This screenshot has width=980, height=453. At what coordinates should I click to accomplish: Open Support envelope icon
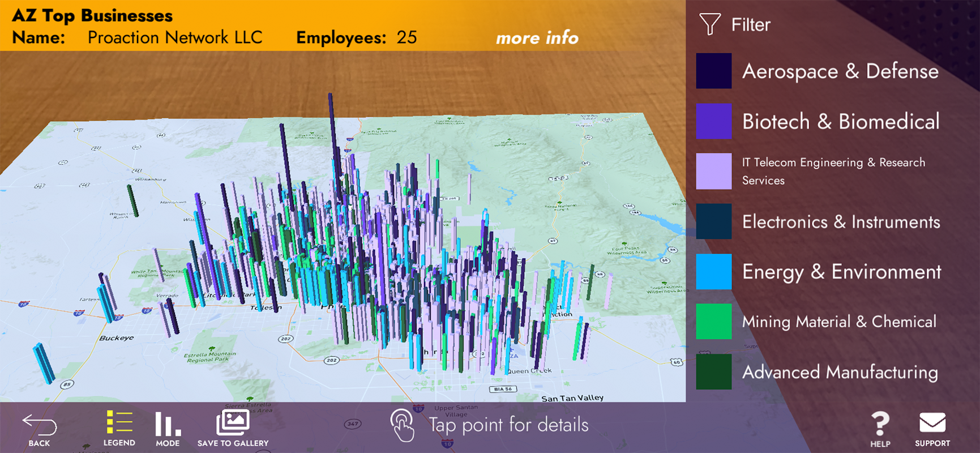coord(932,422)
